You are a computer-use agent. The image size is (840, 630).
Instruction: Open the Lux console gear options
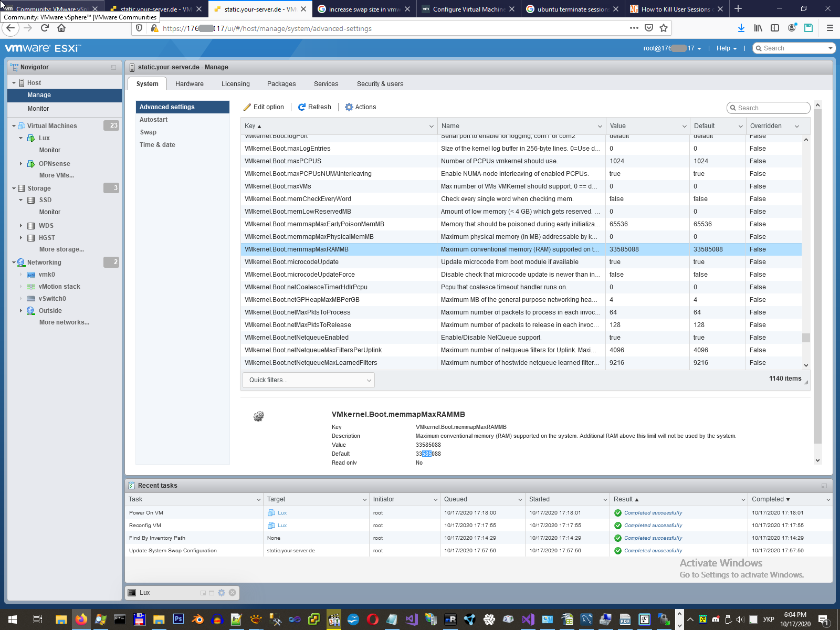(x=222, y=593)
